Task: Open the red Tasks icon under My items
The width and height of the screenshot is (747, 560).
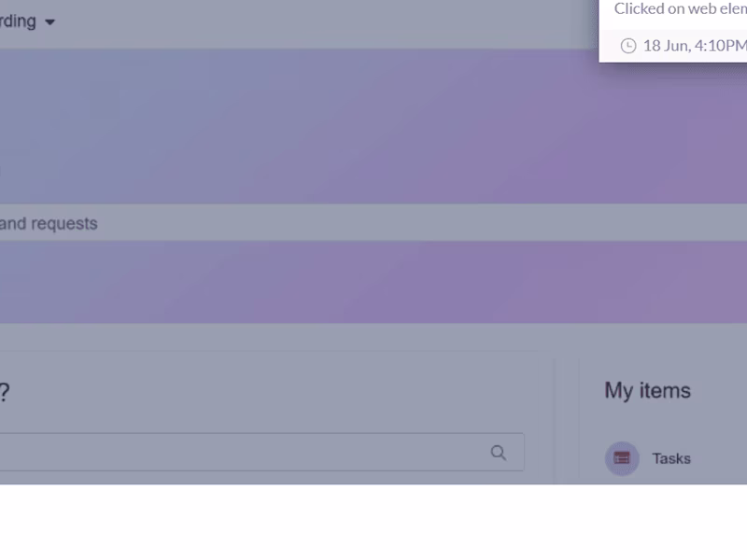Action: pyautogui.click(x=622, y=458)
